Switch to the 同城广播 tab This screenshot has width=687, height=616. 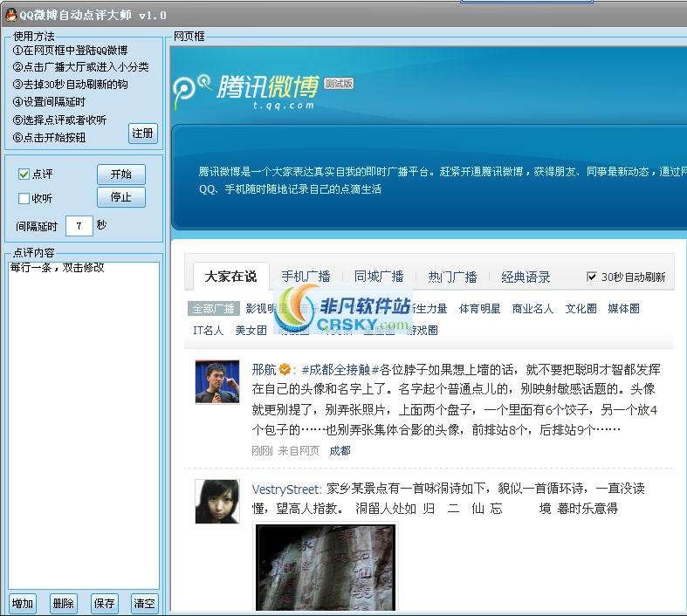click(x=379, y=277)
